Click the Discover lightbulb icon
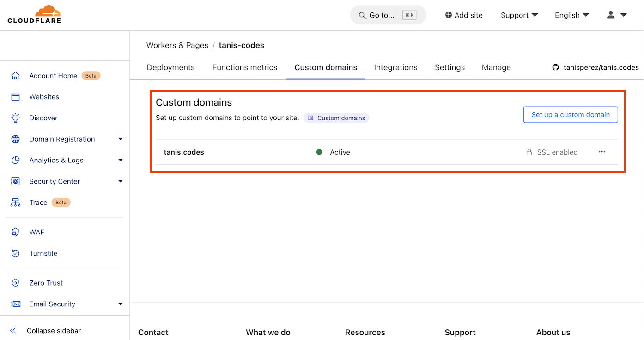The height and width of the screenshot is (340, 644). pos(15,118)
